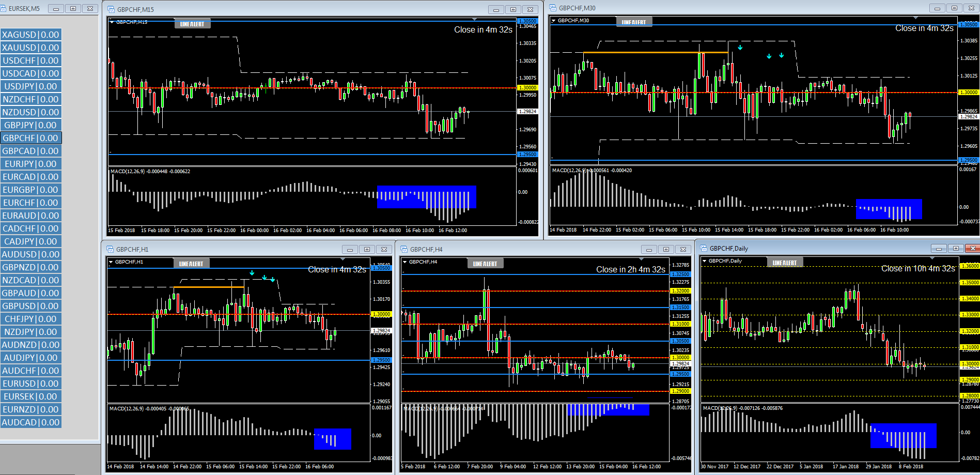Image resolution: width=980 pixels, height=475 pixels.
Task: Choose the NZDCAD symbol button
Action: tap(31, 280)
